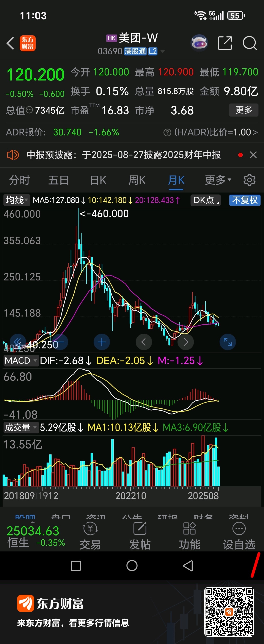Viewport: 264px width, 644px height.
Task: Expand the stock name dropdown arrow
Action: tap(162, 51)
